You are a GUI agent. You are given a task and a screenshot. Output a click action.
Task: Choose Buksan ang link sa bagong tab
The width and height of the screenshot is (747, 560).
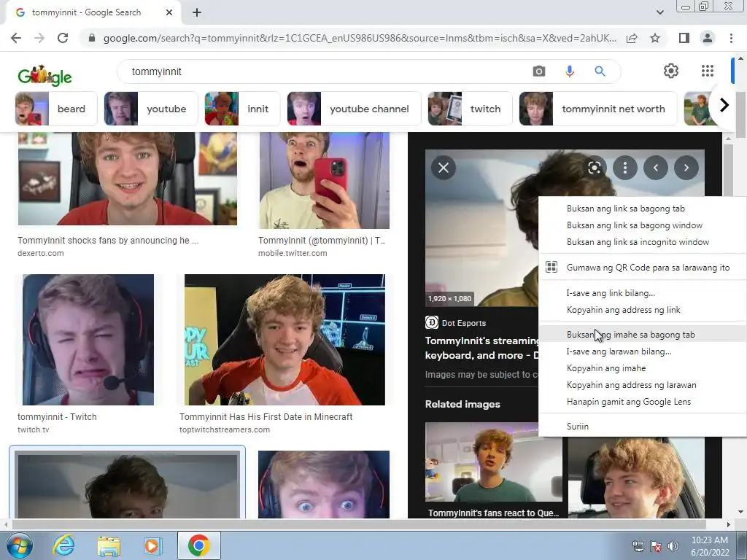tap(643, 209)
